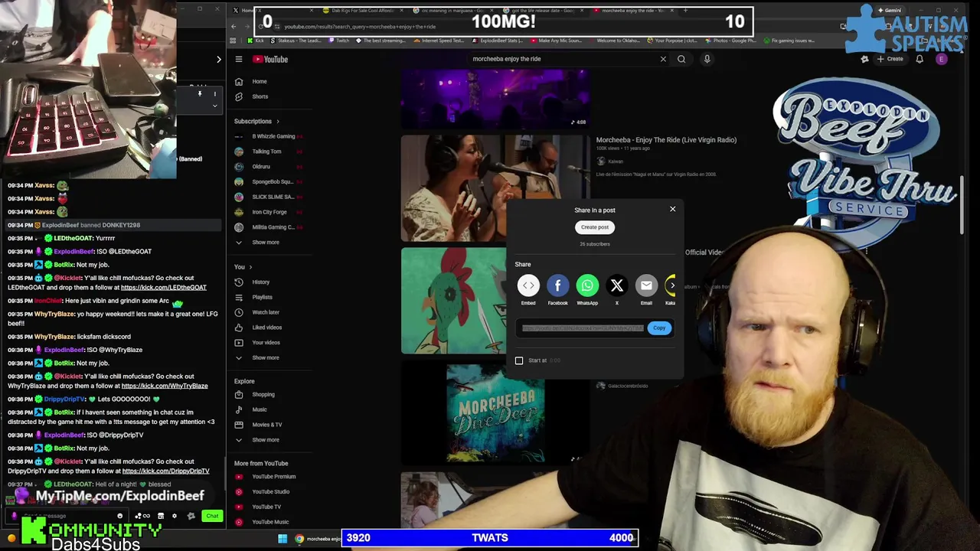Image resolution: width=980 pixels, height=551 pixels.
Task: Open Movies & TV in Explore
Action: tap(266, 425)
